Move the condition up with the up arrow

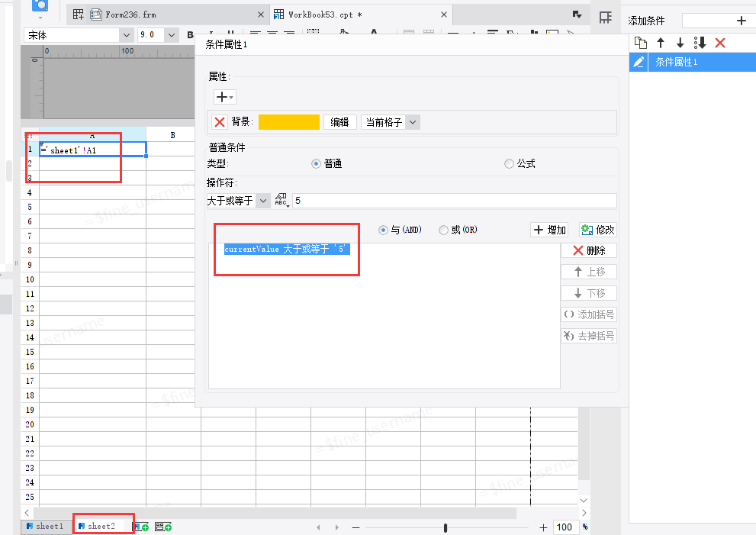pyautogui.click(x=661, y=44)
